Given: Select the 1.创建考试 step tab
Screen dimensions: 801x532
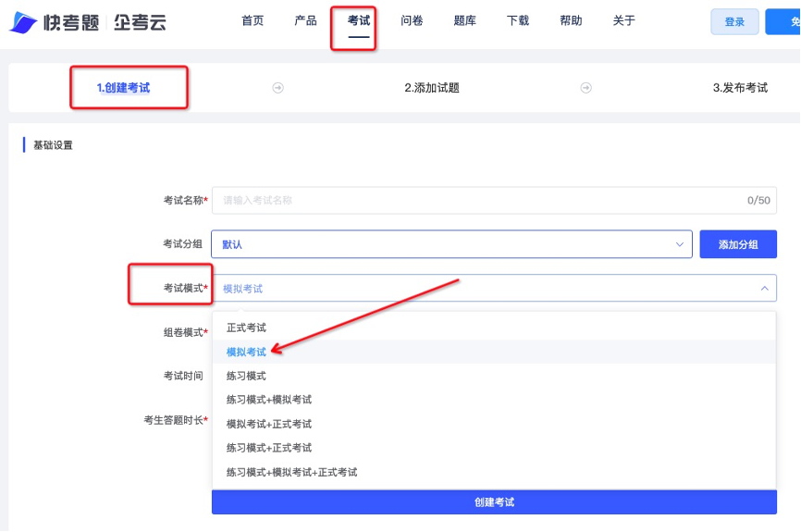Looking at the screenshot, I should pos(123,88).
